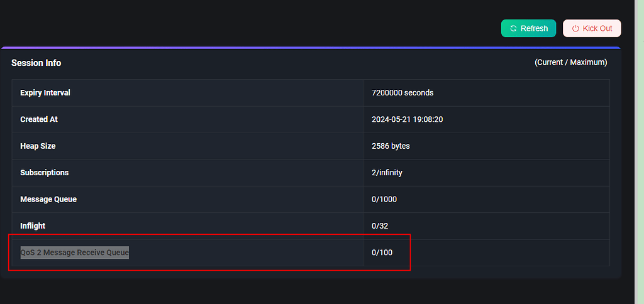Click highlighted QoS 2 Message Receive Queue text

74,252
